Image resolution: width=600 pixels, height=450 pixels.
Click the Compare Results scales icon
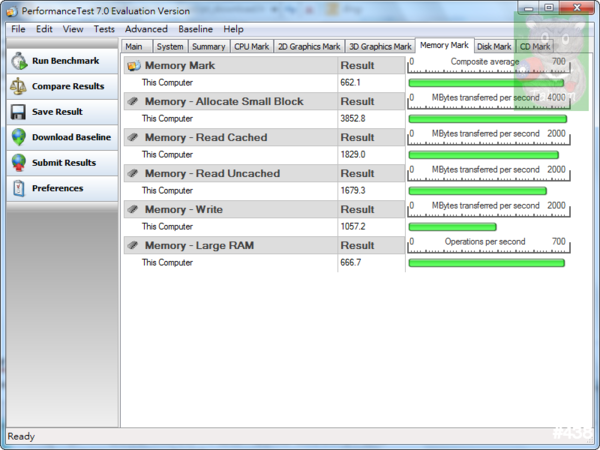18,87
